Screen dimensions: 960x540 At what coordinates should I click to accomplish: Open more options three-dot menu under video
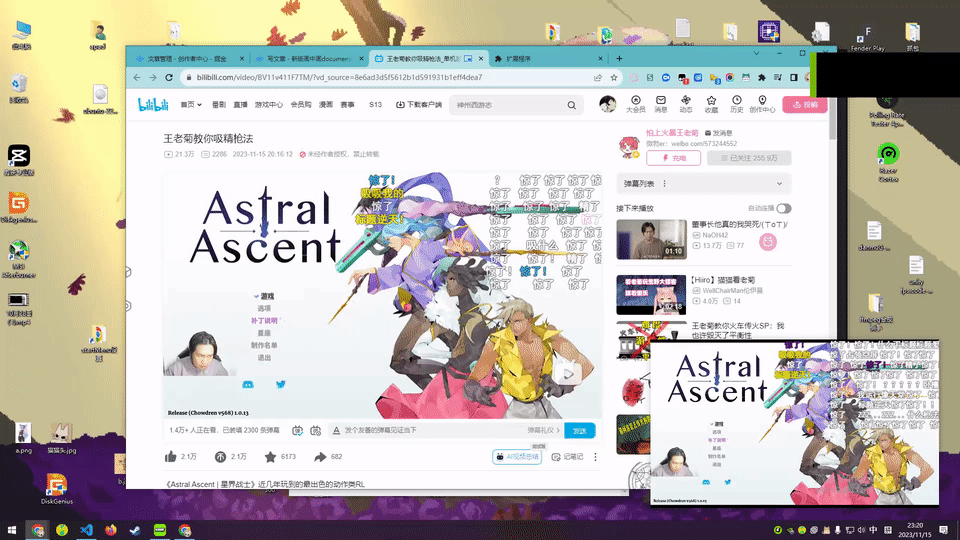coord(595,457)
